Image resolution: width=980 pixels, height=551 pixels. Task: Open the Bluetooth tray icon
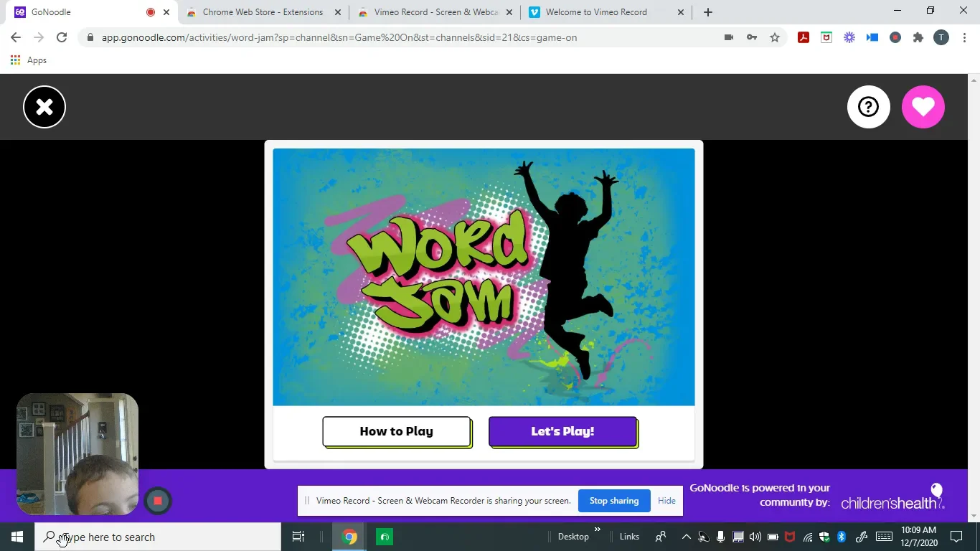[x=842, y=537]
